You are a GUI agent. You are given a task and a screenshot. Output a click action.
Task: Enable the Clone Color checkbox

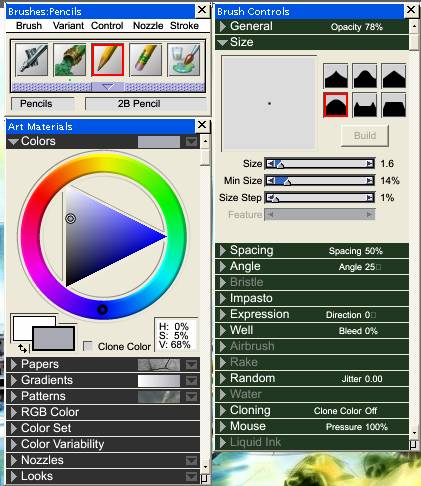(88, 346)
